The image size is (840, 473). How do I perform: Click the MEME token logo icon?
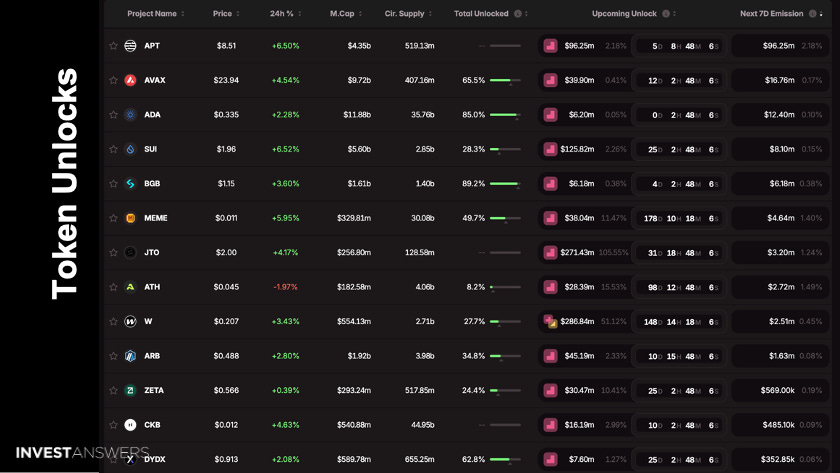[130, 218]
